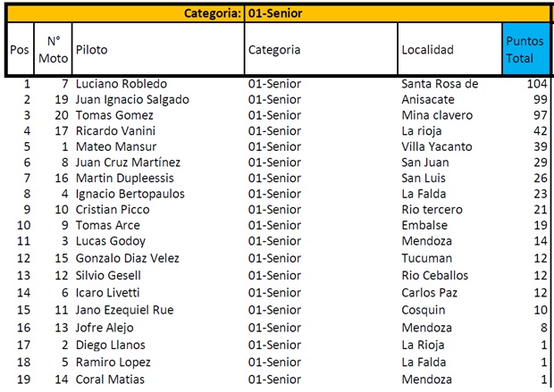Click the 'Categoria: 01-Senior' title bar

277,13
